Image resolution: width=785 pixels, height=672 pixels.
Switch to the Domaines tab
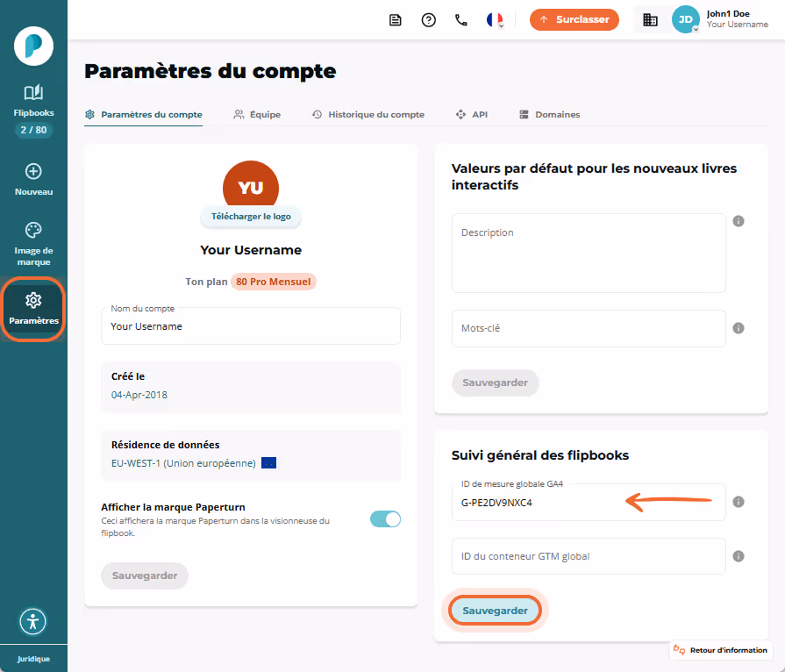pos(549,115)
